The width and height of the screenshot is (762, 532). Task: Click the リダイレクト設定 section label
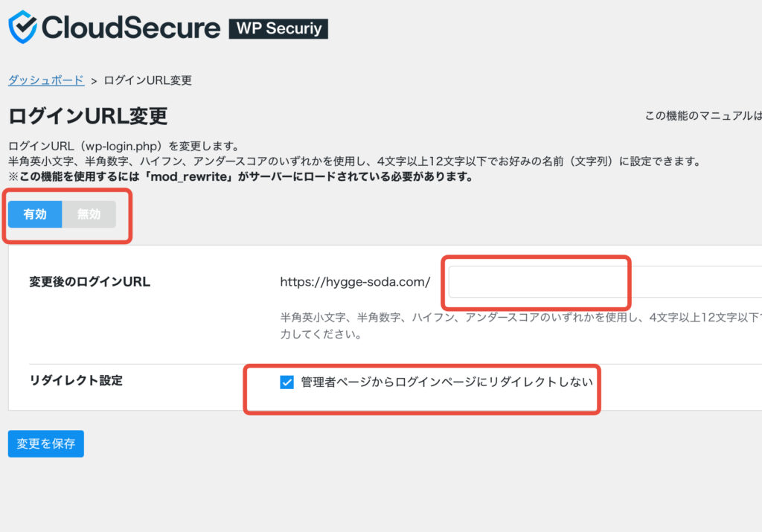(x=77, y=380)
